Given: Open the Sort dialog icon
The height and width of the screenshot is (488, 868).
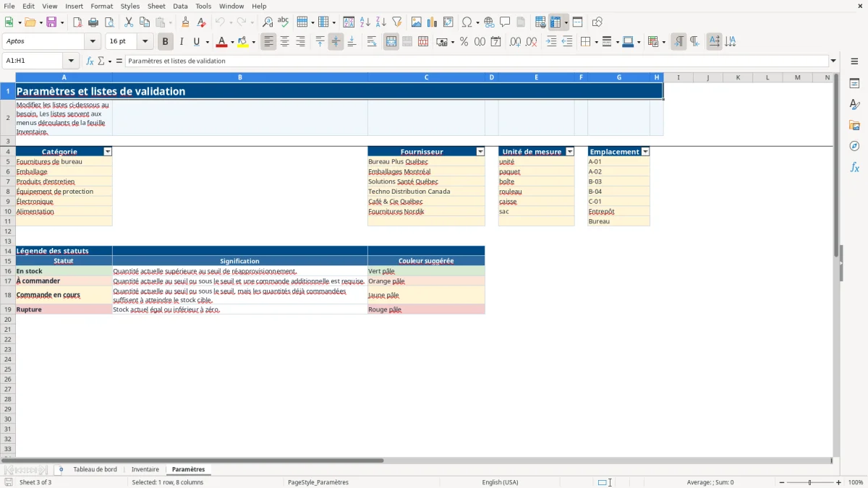Looking at the screenshot, I should [349, 22].
